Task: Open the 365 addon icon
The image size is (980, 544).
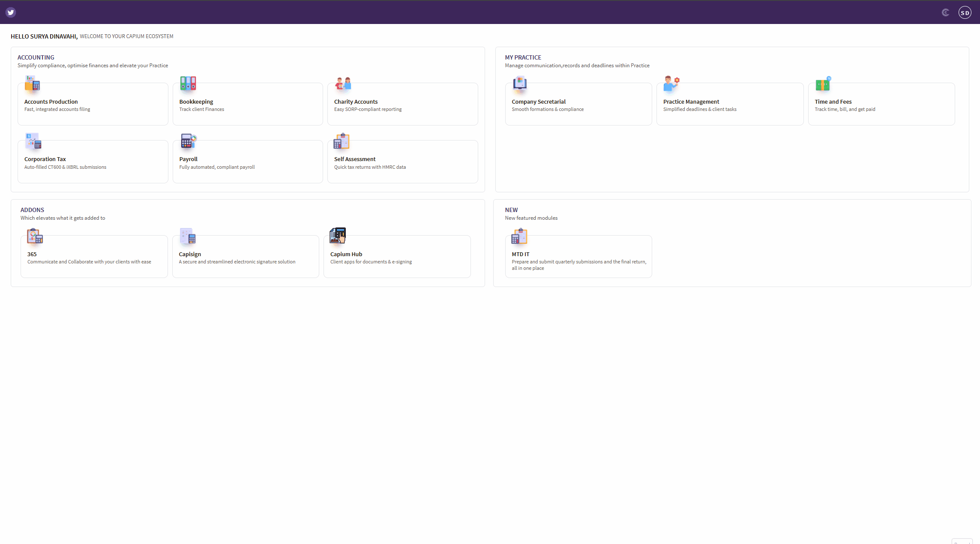Action: click(x=35, y=236)
